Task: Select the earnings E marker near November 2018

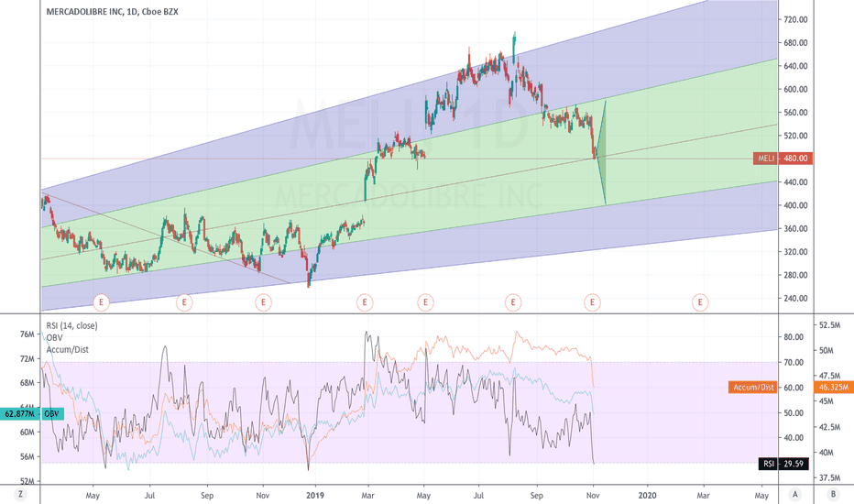Action: [x=264, y=301]
